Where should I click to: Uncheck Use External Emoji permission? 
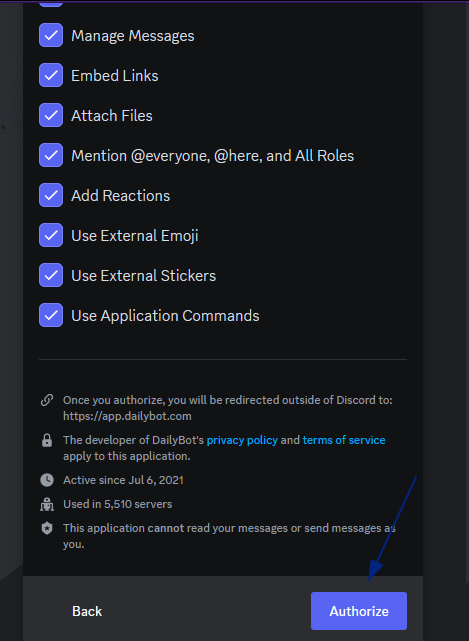pyautogui.click(x=51, y=235)
